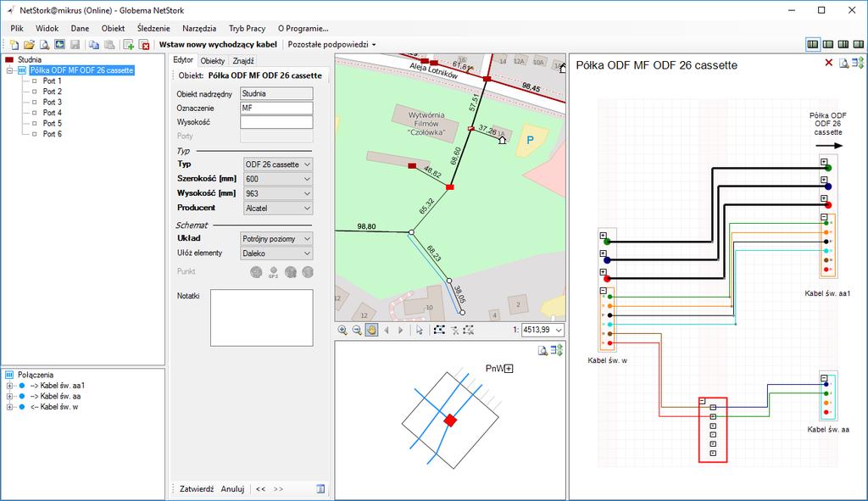868x501 pixels.
Task: Select Port 6 in the tree
Action: [x=53, y=134]
